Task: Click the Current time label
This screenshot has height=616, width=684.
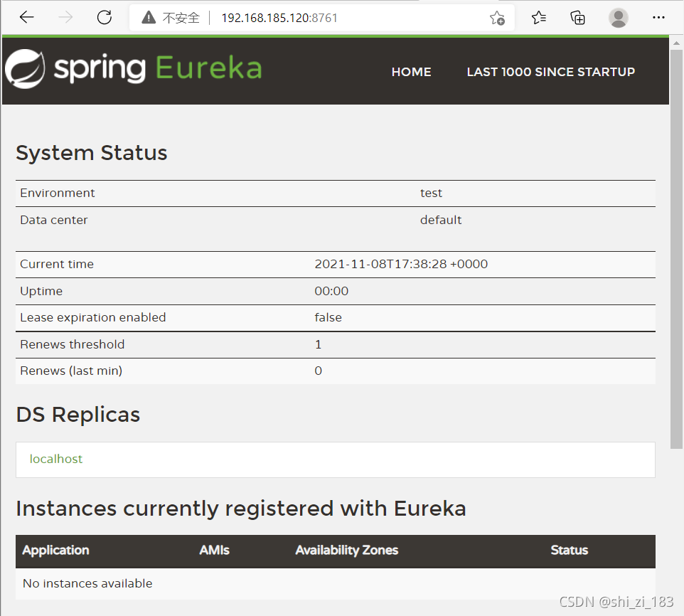Action: [57, 264]
